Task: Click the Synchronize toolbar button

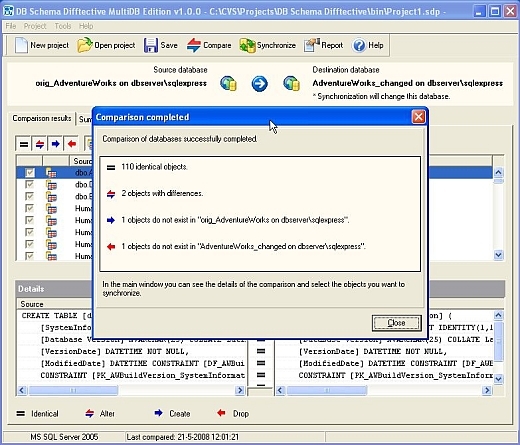Action: click(267, 45)
